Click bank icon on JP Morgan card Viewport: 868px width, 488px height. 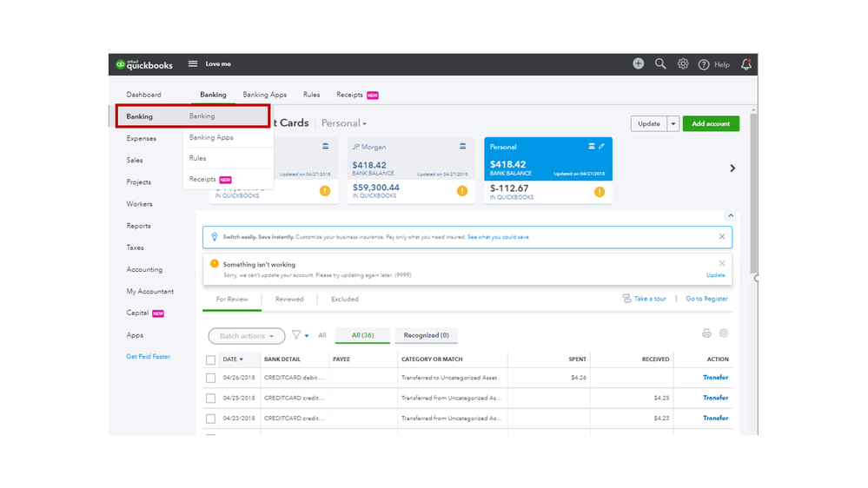coord(463,147)
